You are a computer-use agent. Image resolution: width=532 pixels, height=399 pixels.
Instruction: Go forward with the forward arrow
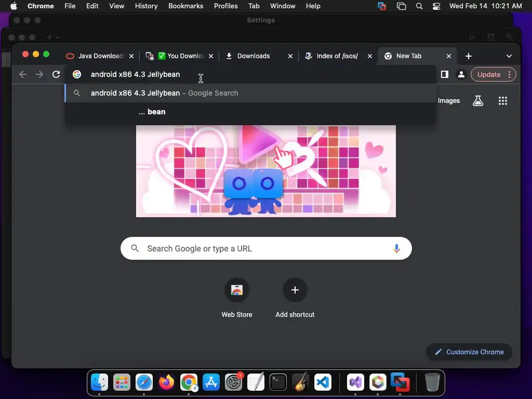tap(39, 74)
